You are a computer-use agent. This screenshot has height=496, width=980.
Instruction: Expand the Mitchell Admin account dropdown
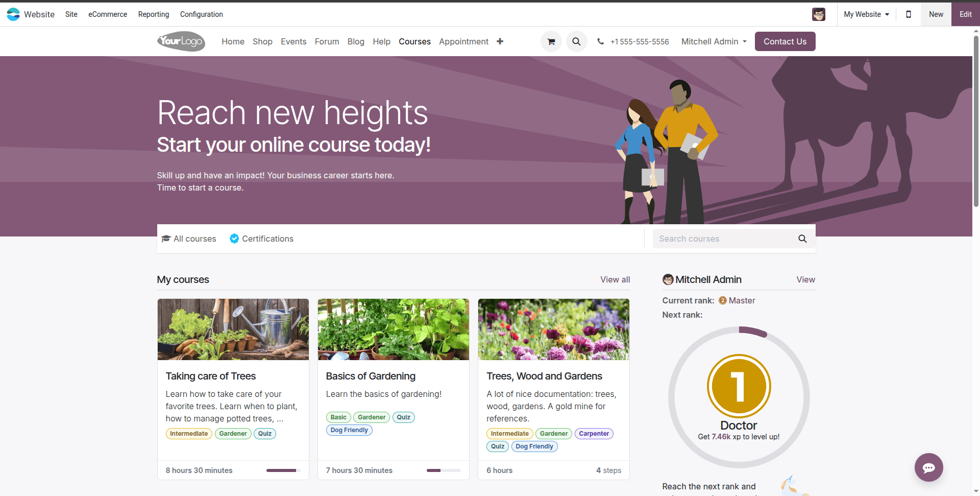714,41
